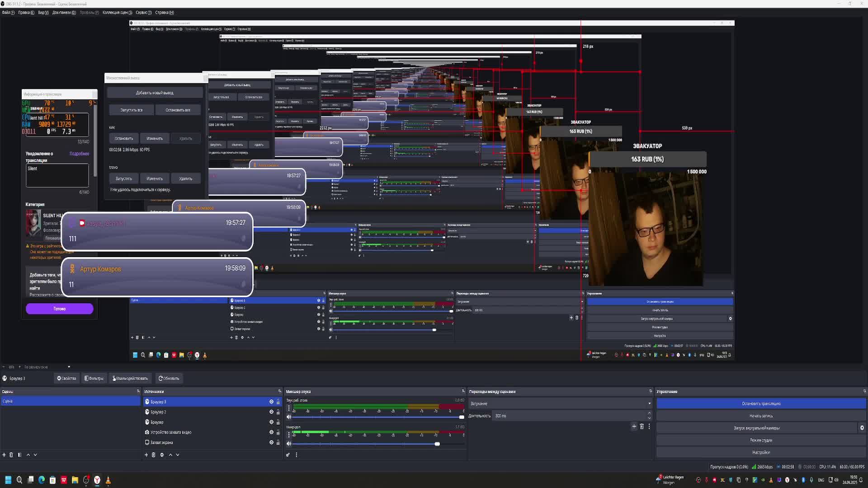
Task: Click the add source plus icon
Action: coord(146,455)
